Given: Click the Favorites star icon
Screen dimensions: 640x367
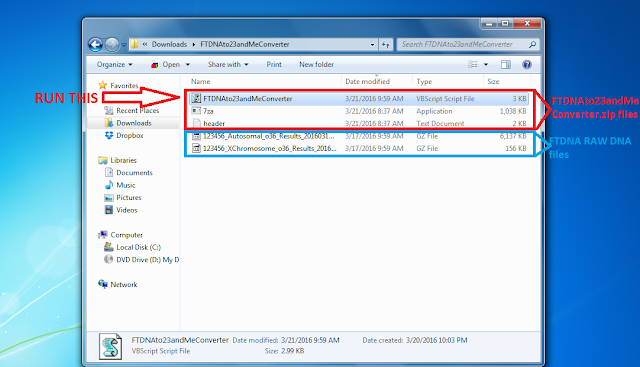Looking at the screenshot, I should (x=102, y=85).
